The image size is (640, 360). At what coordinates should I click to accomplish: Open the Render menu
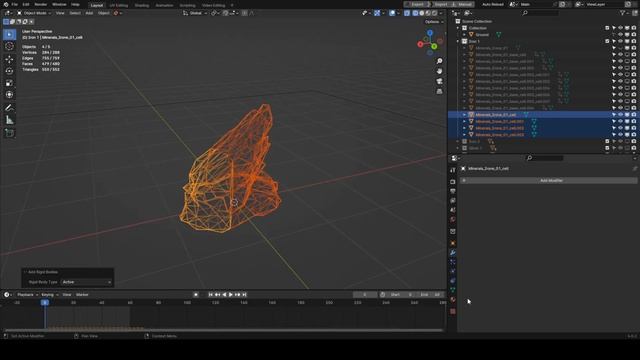tap(40, 4)
